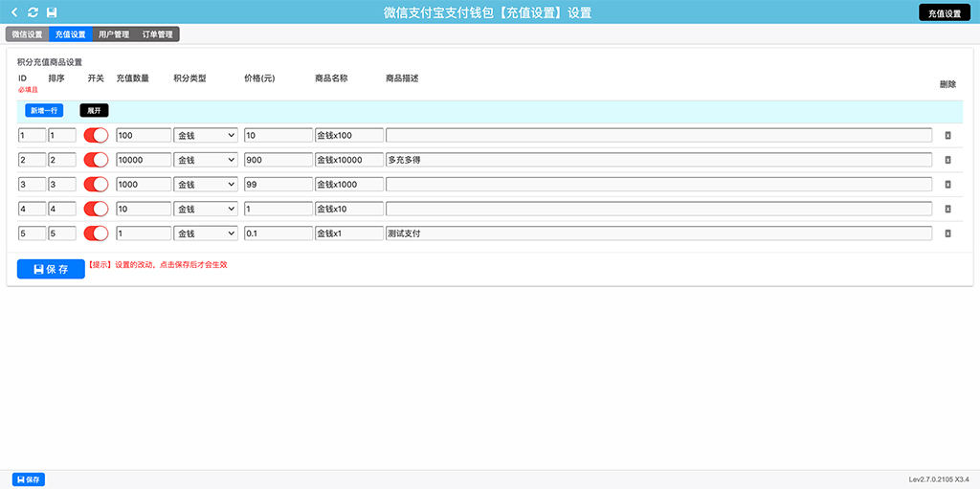Remove the 金钱x1000 row via delete icon
The width and height of the screenshot is (980, 489).
pyautogui.click(x=947, y=185)
